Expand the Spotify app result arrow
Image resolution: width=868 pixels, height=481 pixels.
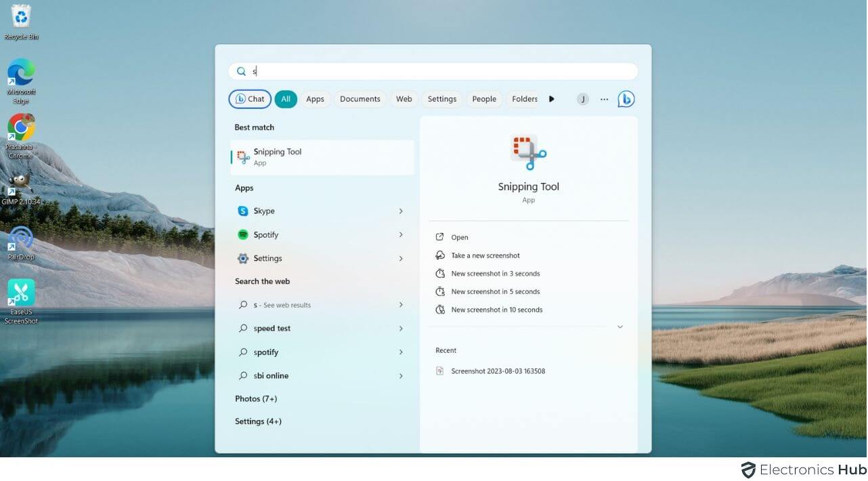[401, 234]
